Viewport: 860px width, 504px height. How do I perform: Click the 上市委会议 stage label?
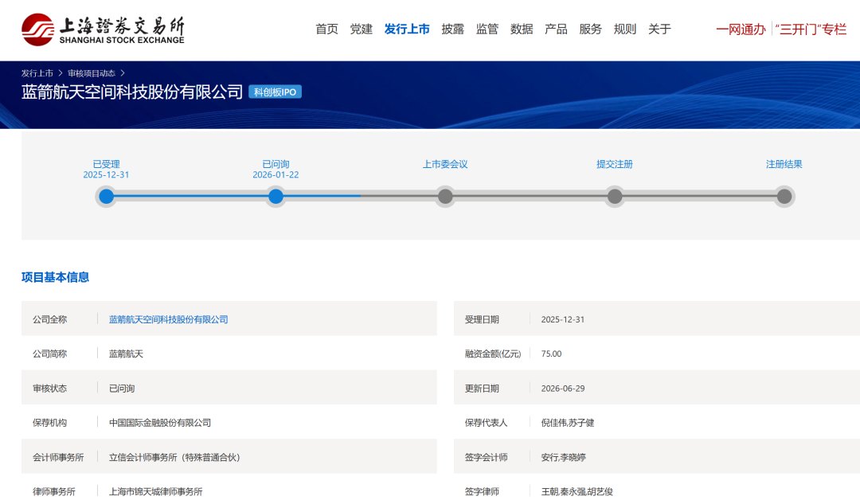coord(445,164)
